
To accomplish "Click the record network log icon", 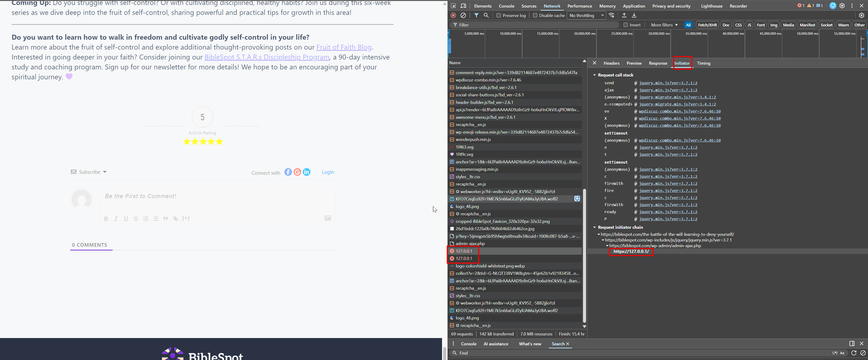I will [x=453, y=15].
